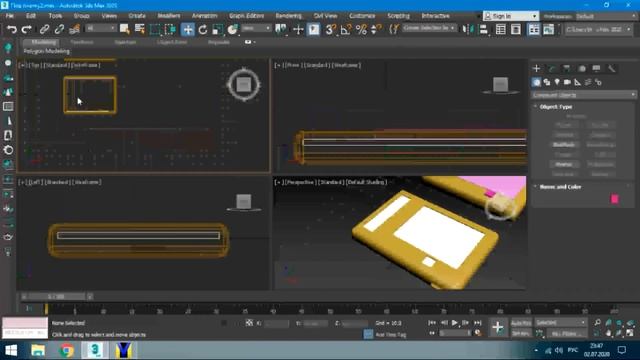Activate the Select and Scale tool
Screen dimensions: 640x360
(218, 29)
